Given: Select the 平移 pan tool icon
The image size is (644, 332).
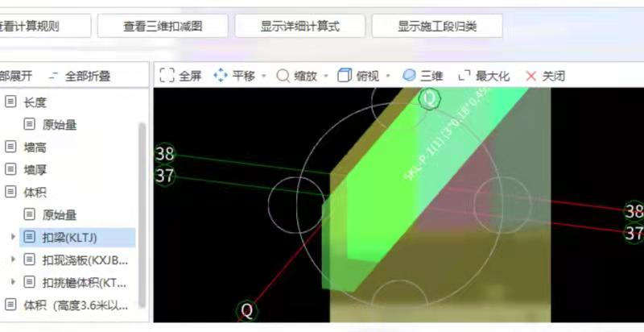Looking at the screenshot, I should 221,76.
